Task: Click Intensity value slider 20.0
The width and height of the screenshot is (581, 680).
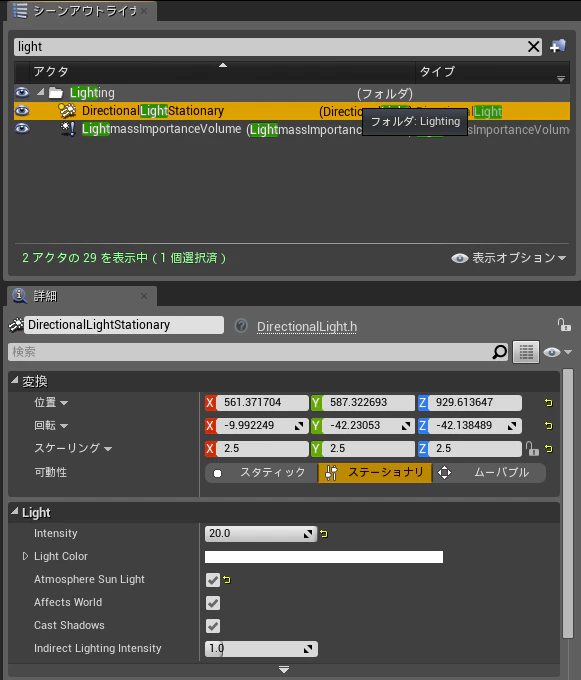Action: pos(261,534)
